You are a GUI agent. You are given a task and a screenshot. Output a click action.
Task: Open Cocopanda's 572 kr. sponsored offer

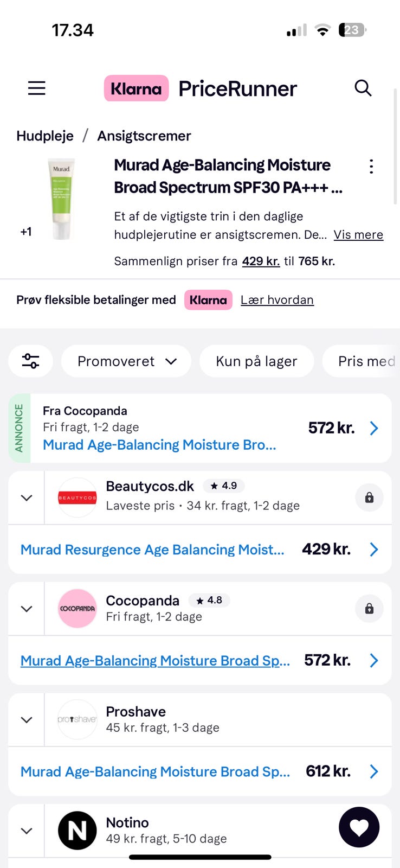[x=210, y=428]
